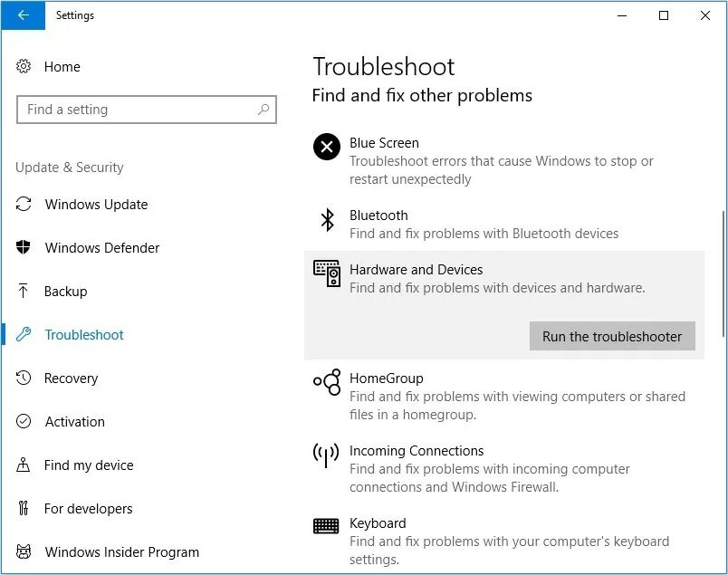Click the Keyboard troubleshooter icon
Viewport: 728px width, 575px height.
tap(326, 525)
